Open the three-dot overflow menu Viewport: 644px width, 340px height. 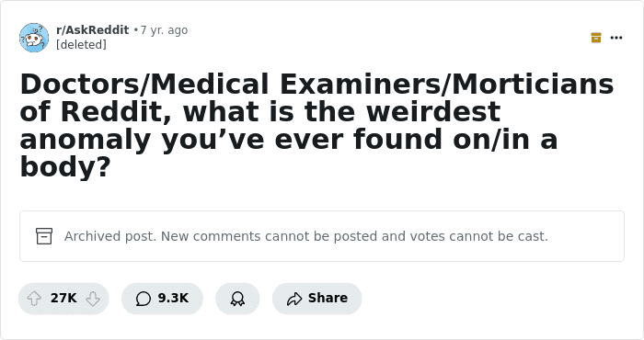[616, 38]
